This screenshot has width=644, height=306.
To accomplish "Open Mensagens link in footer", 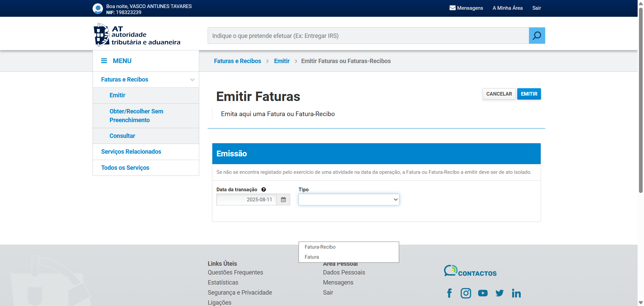I will pyautogui.click(x=338, y=283).
